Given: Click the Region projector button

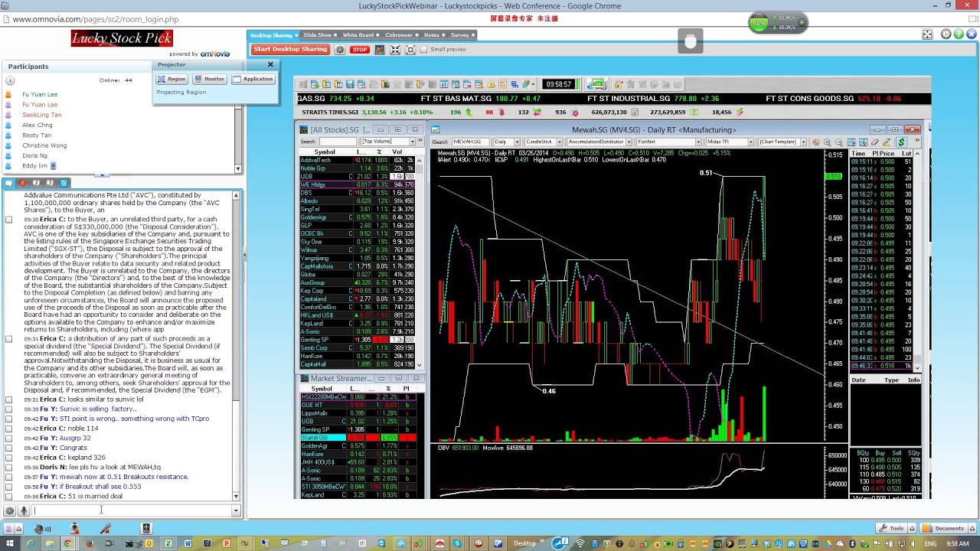Looking at the screenshot, I should point(171,79).
